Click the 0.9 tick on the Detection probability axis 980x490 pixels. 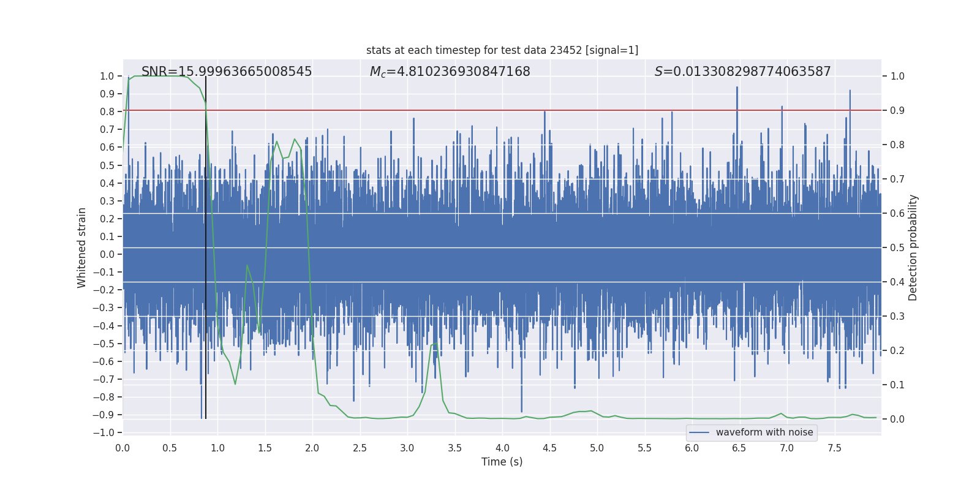897,111
